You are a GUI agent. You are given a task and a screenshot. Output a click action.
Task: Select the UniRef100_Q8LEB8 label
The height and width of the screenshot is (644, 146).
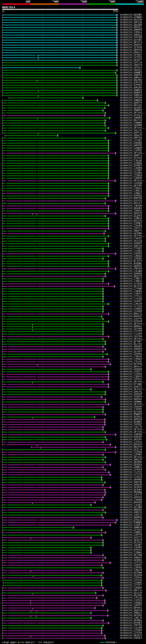(x=131, y=25)
